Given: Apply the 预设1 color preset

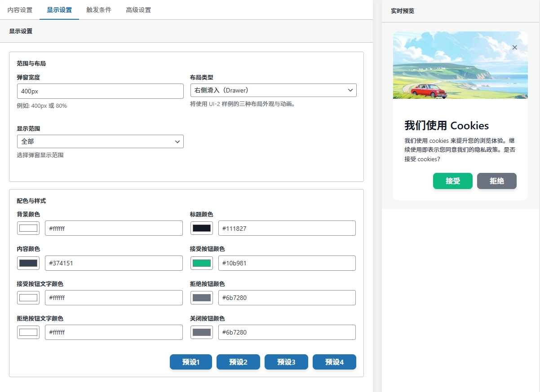Looking at the screenshot, I should [191, 362].
